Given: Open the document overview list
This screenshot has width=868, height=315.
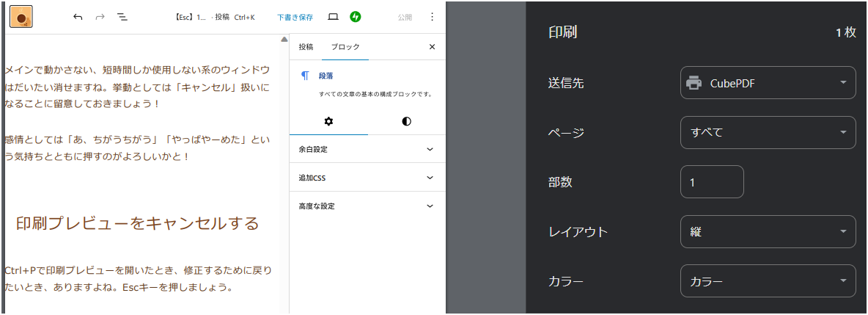Looking at the screenshot, I should [x=122, y=17].
